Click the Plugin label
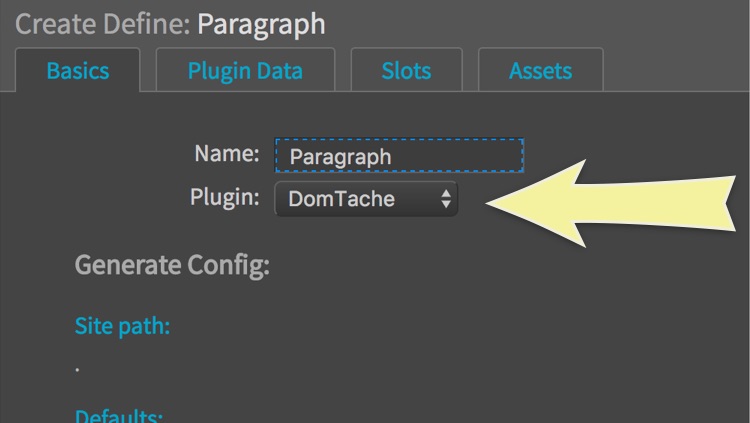Screen dimensions: 750x423 point(225,197)
